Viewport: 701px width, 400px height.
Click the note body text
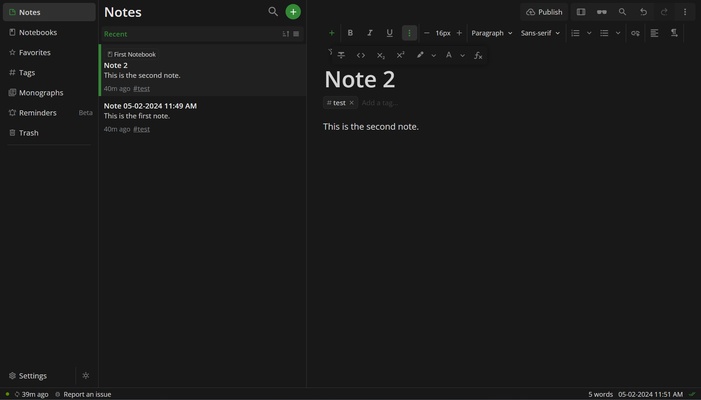(x=371, y=127)
